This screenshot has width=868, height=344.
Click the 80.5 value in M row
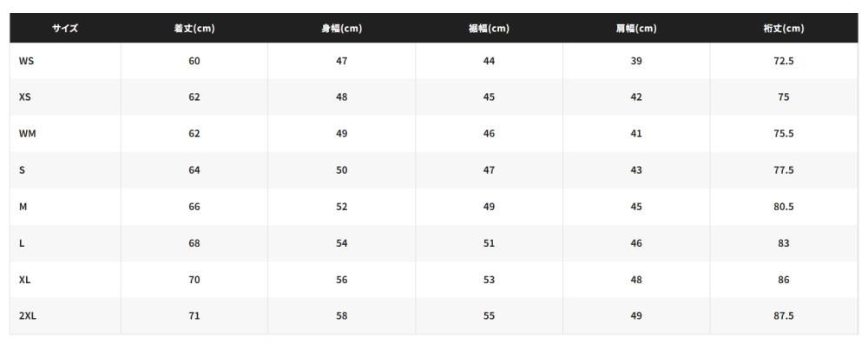point(784,207)
